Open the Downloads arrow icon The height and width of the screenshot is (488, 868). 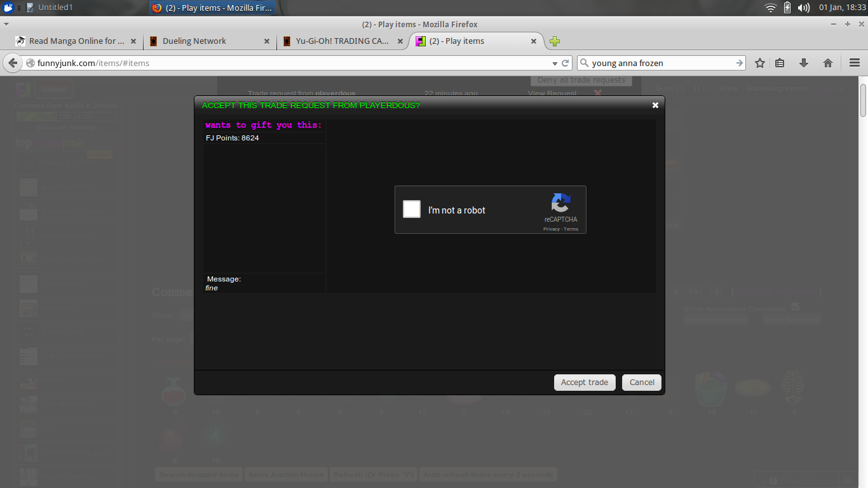(x=804, y=63)
